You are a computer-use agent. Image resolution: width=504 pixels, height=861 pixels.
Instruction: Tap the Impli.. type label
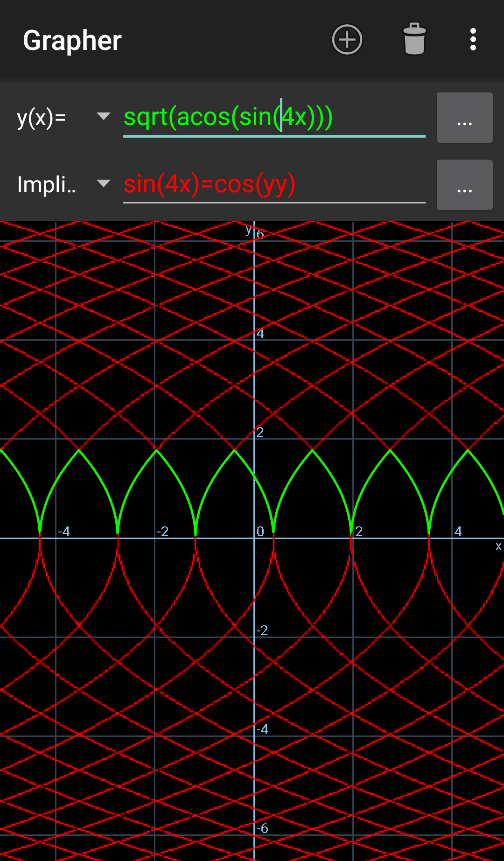(x=46, y=185)
